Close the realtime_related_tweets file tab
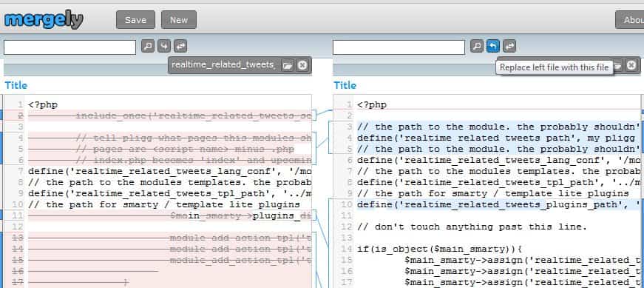 pos(302,65)
